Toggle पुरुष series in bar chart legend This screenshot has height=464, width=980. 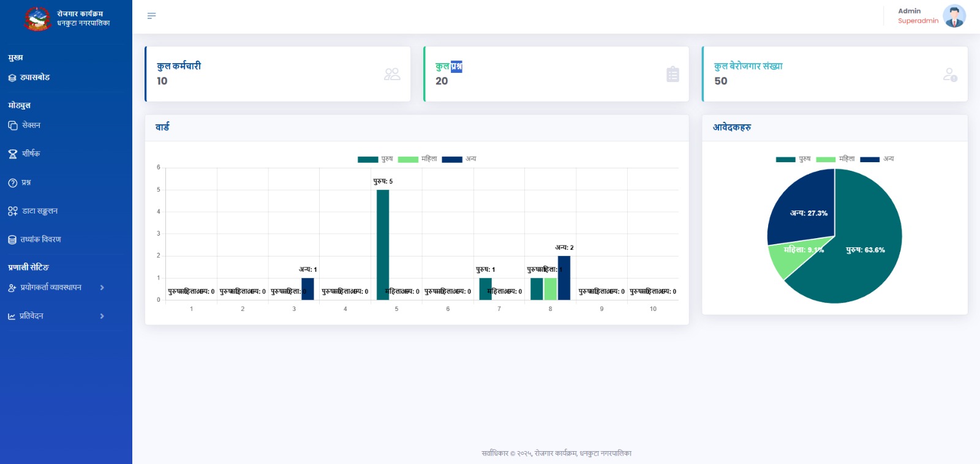(375, 159)
